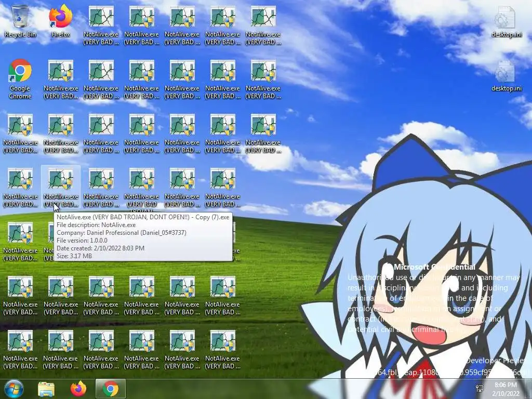
Task: Select the lower desktop.ini file icon
Action: click(x=506, y=76)
